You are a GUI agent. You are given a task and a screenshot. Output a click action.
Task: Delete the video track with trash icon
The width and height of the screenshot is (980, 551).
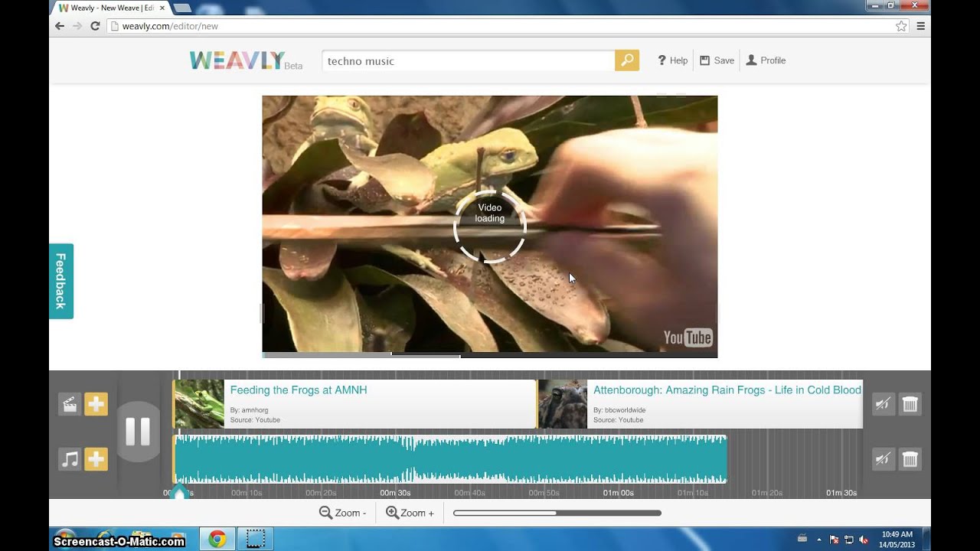910,404
